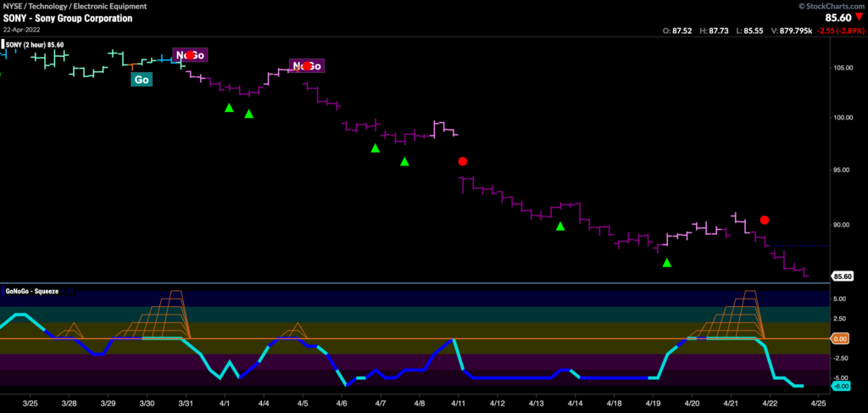
Task: Click the 95.00 price axis label
Action: pyautogui.click(x=842, y=170)
